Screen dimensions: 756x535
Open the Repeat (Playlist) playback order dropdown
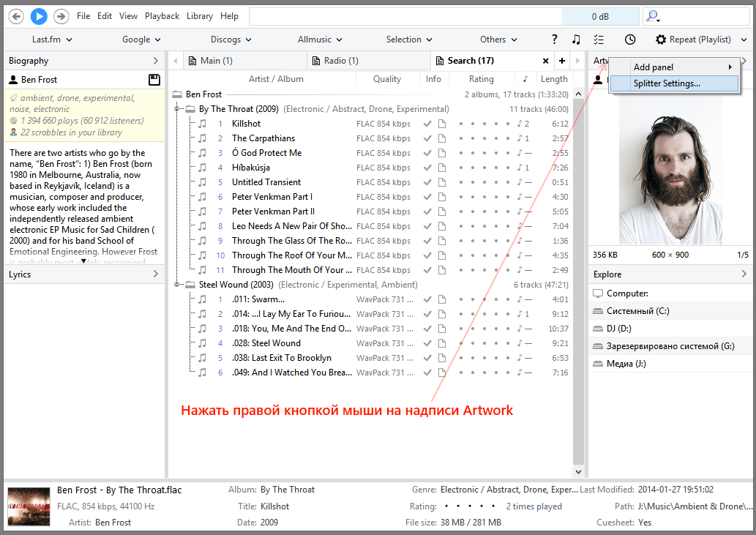pos(701,40)
